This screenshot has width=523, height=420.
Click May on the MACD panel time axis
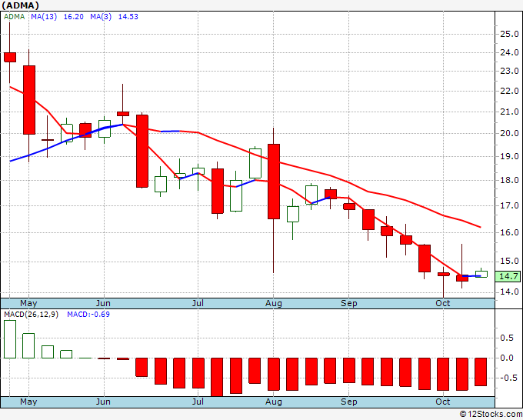click(x=28, y=402)
